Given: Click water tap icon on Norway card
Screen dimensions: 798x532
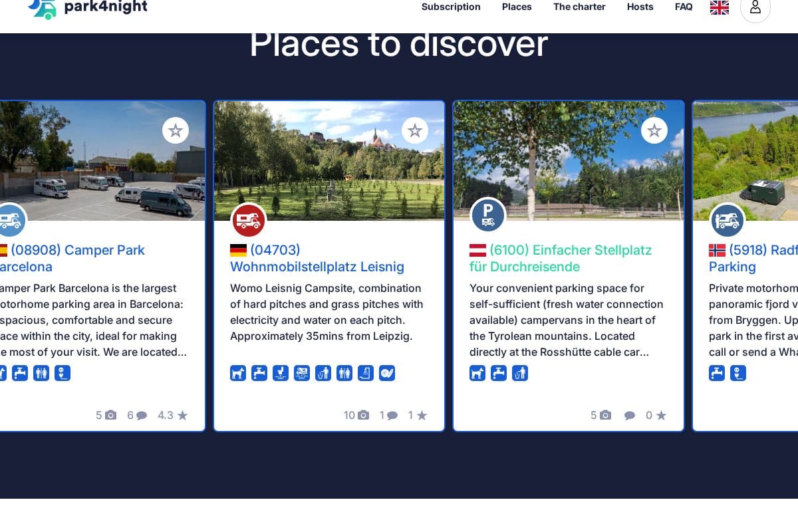Looking at the screenshot, I should [717, 373].
